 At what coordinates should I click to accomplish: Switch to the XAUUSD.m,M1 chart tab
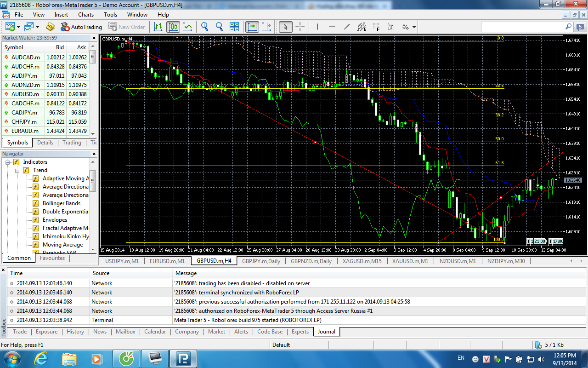[x=410, y=261]
